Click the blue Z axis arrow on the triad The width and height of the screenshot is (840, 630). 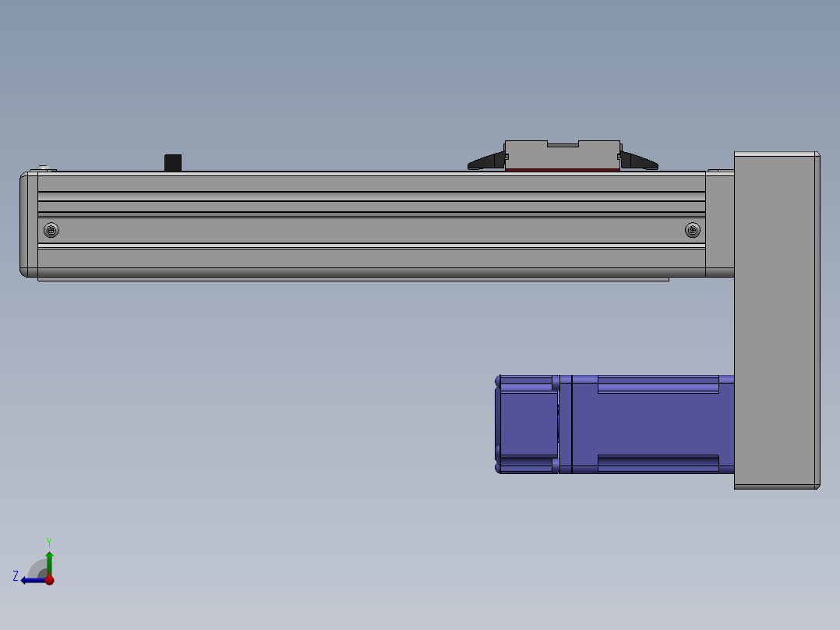[30, 580]
